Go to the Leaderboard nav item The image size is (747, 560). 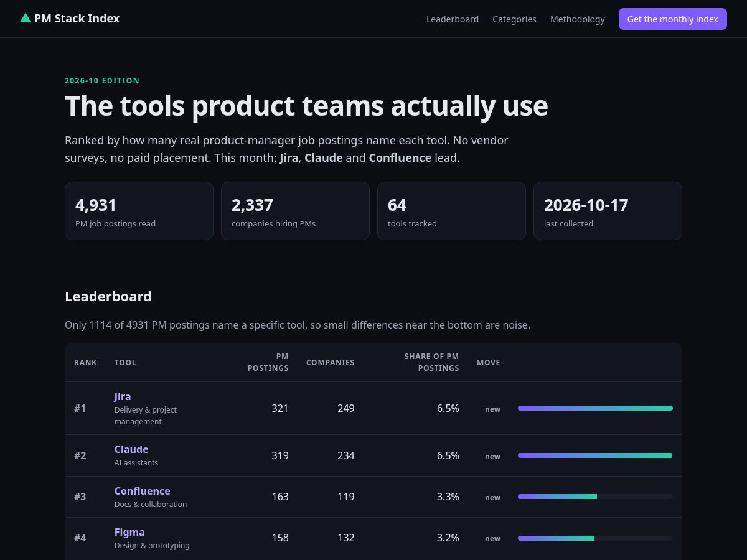tap(453, 19)
